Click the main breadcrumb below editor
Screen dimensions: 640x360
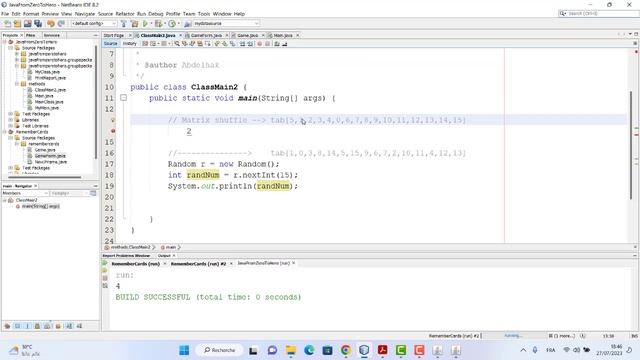point(171,247)
